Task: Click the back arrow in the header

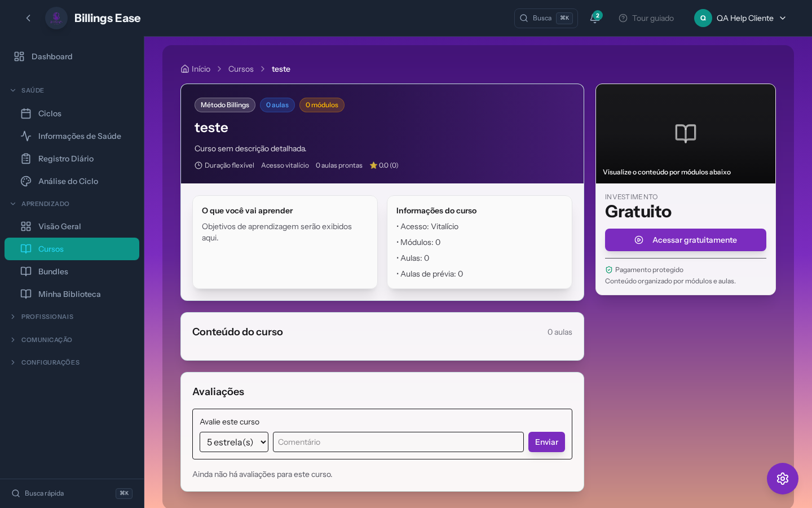Action: (x=28, y=18)
